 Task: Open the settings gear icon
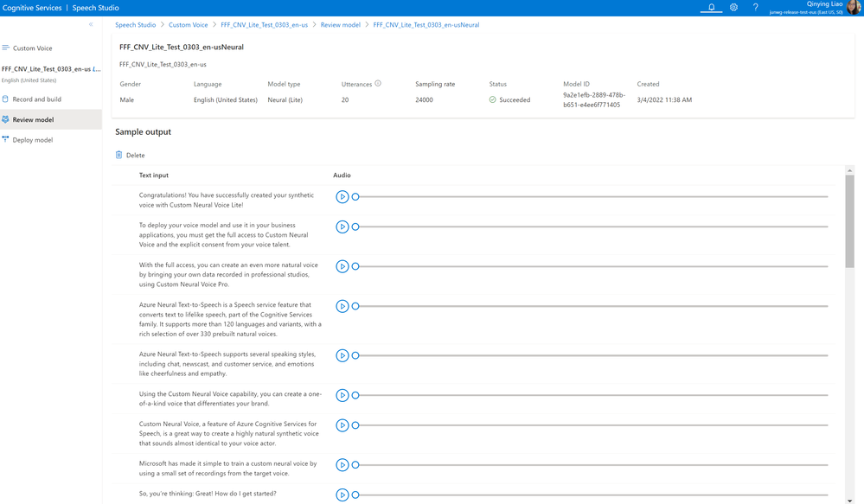pos(733,7)
